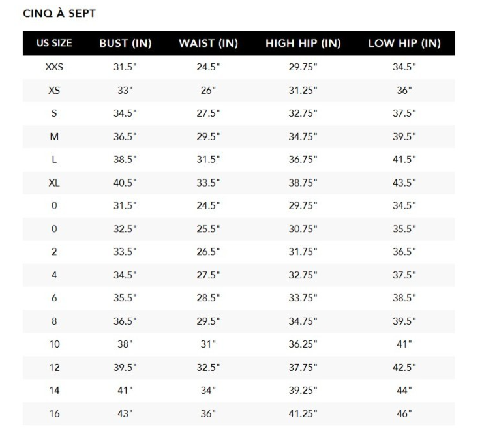Select the US SIZE column header

point(54,44)
